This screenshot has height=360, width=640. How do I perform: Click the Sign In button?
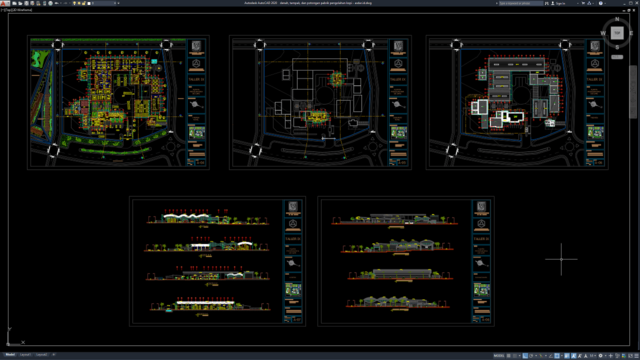tap(558, 3)
